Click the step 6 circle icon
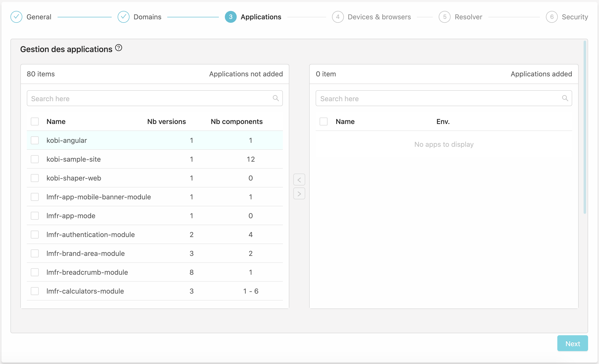 click(552, 17)
